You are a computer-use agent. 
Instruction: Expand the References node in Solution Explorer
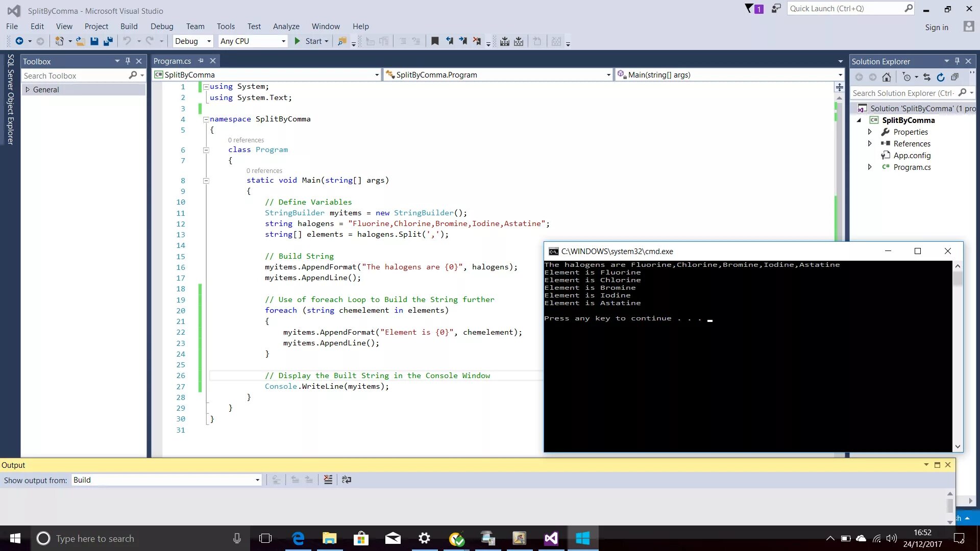coord(870,144)
